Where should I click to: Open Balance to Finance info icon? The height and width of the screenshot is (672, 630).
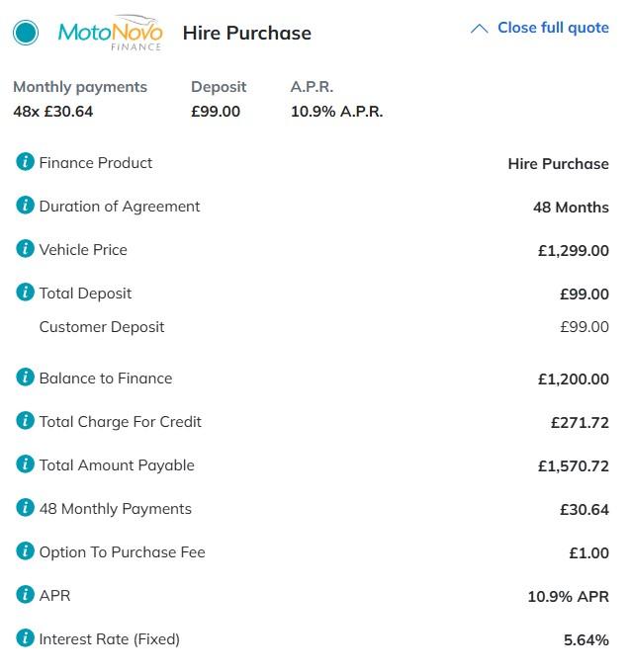coord(25,378)
